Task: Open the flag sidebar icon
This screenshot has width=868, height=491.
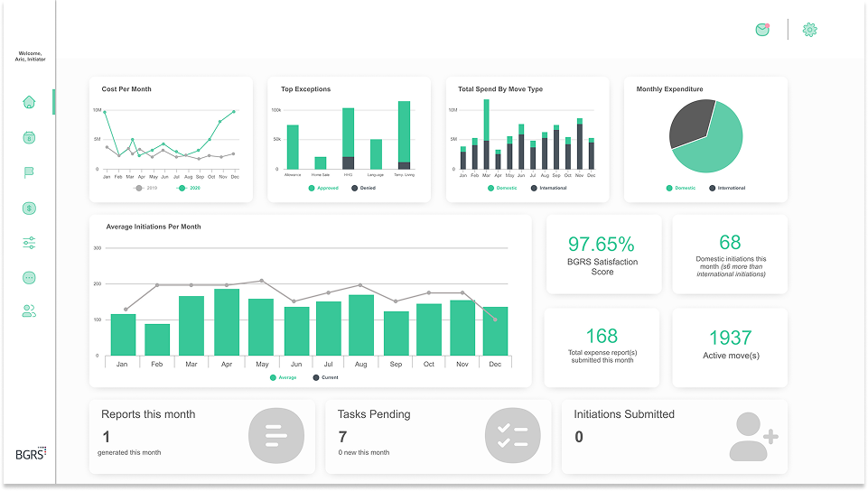Action: click(x=29, y=172)
